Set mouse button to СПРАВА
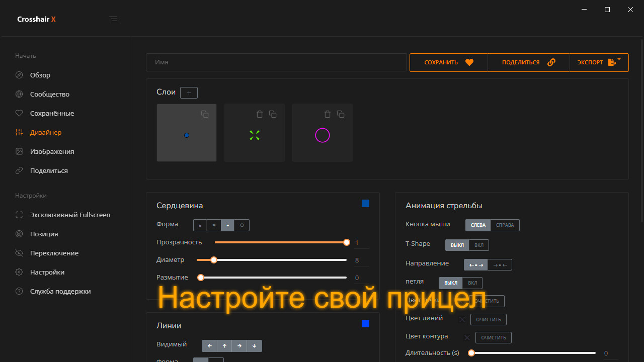Viewport: 644px width, 362px height. (505, 225)
